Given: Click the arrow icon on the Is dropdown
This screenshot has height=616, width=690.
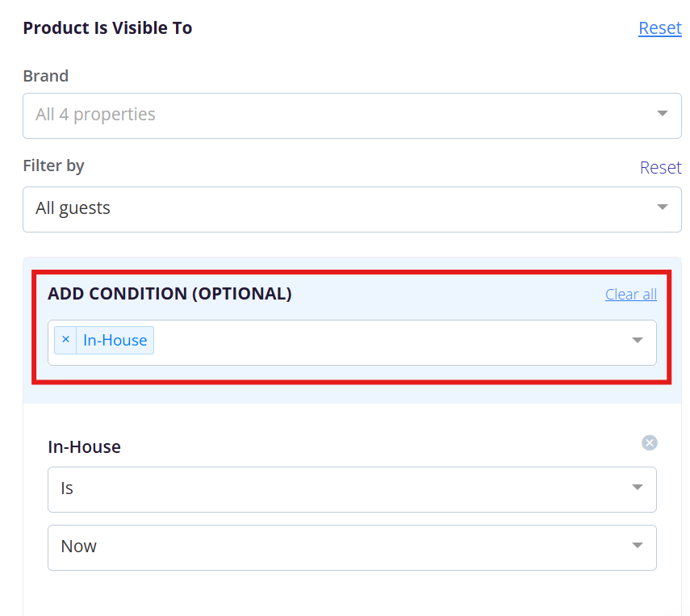Looking at the screenshot, I should tap(638, 488).
